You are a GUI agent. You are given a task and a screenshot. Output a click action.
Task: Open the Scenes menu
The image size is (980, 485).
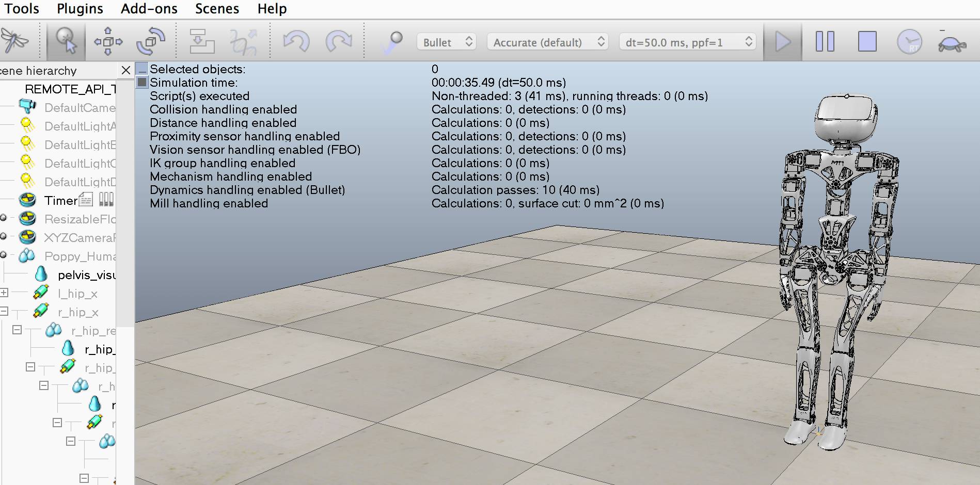(216, 8)
